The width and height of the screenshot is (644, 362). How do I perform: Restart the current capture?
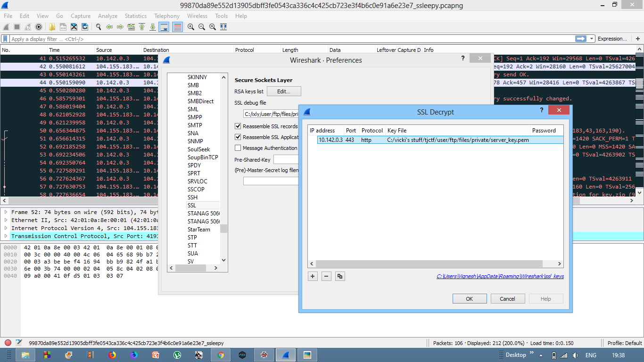click(28, 27)
